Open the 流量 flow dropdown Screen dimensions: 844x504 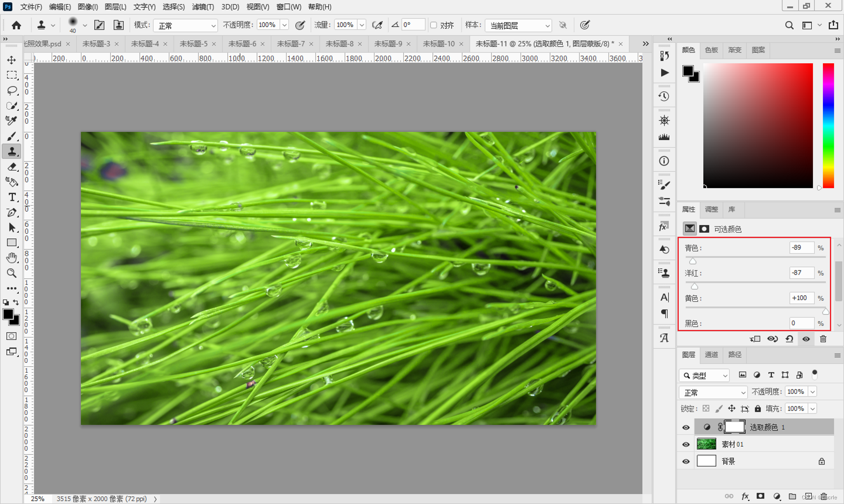pos(362,25)
